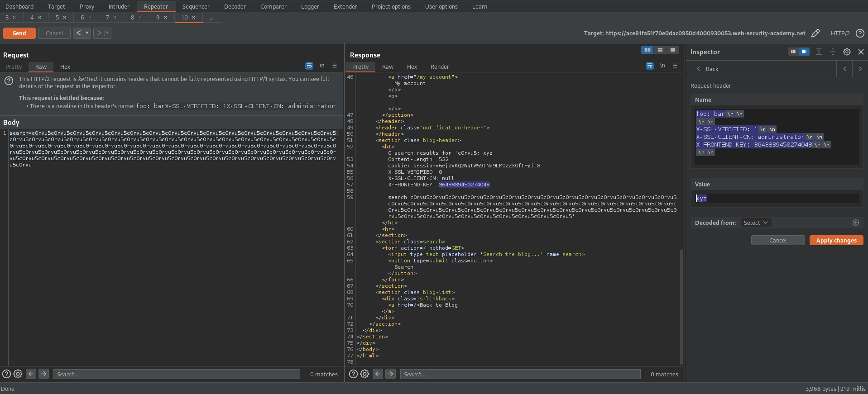This screenshot has width=868, height=394.
Task: Select Repeater sub-tab 9
Action: (x=158, y=17)
